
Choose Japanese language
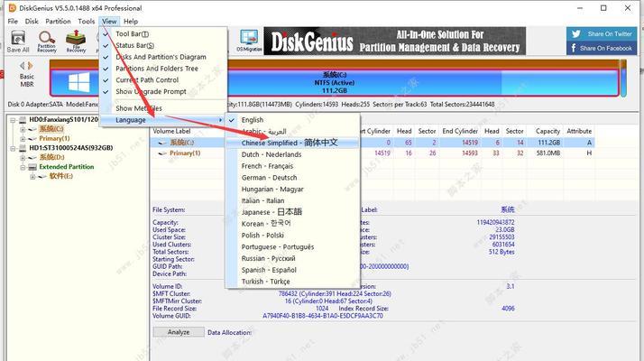pyautogui.click(x=292, y=212)
